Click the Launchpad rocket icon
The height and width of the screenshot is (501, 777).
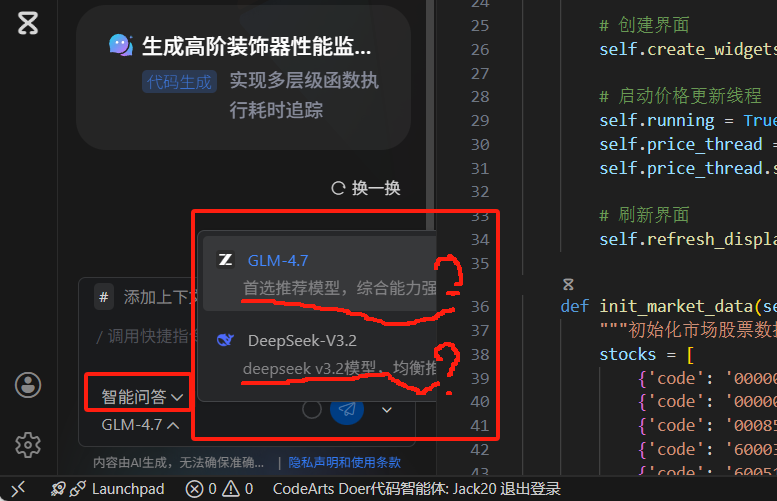click(x=58, y=489)
